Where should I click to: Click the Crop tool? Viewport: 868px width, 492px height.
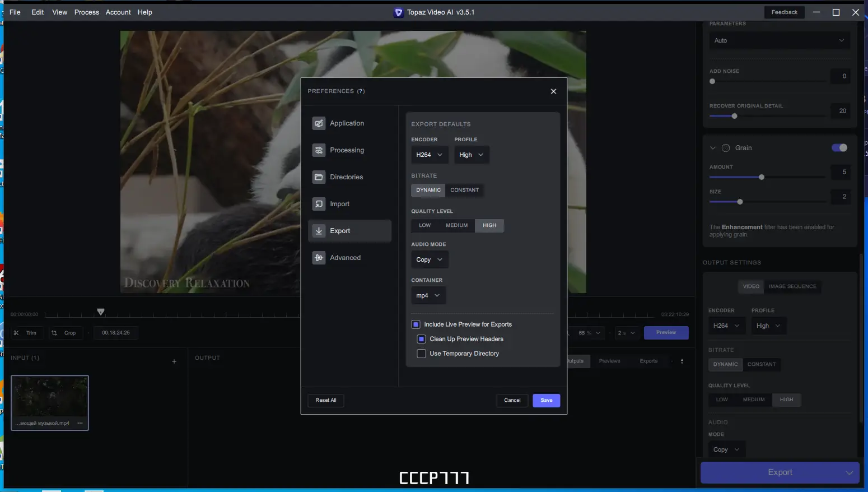[64, 333]
